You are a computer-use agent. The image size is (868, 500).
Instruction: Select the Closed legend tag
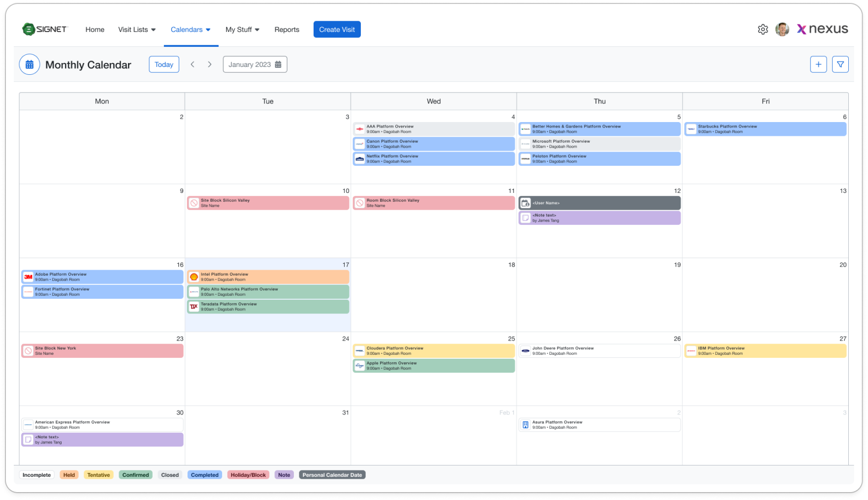[x=170, y=475]
